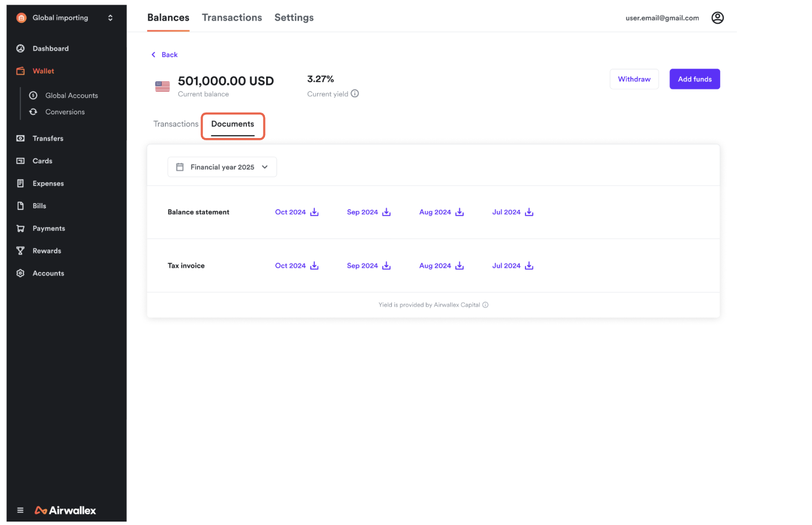812x525 pixels.
Task: Click the info icon beside Airwallex Capital
Action: click(x=485, y=305)
